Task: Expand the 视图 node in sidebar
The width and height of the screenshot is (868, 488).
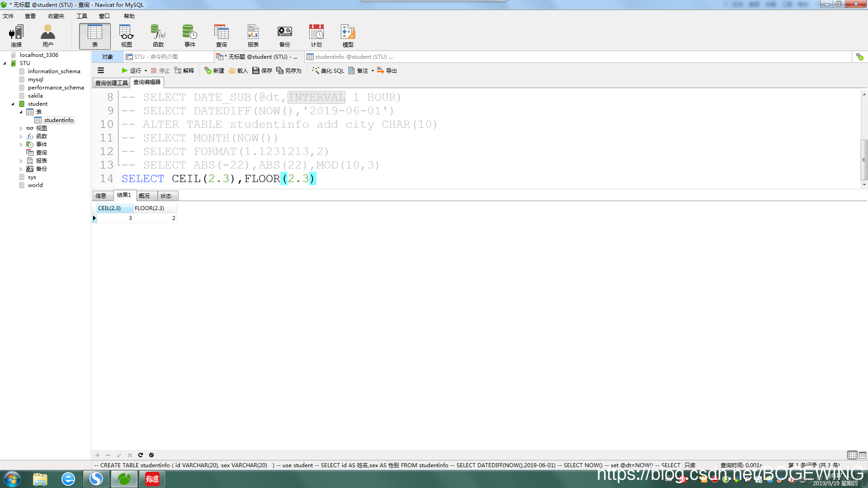Action: [x=21, y=128]
